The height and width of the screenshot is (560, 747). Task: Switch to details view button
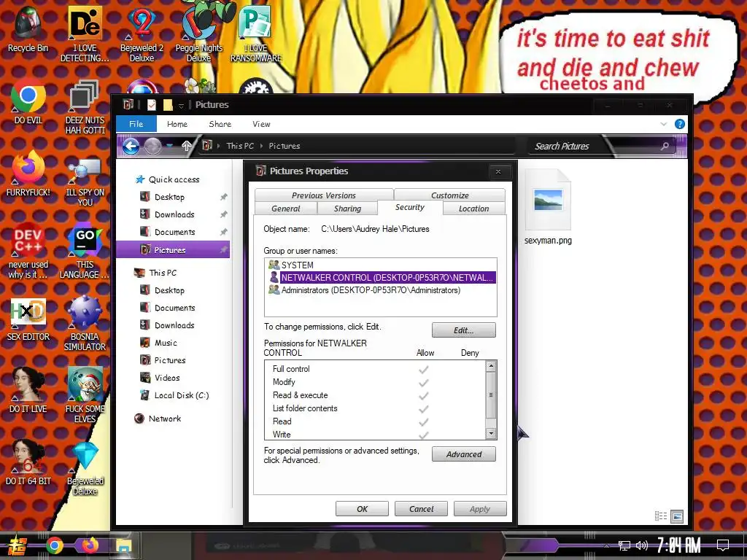coord(661,516)
